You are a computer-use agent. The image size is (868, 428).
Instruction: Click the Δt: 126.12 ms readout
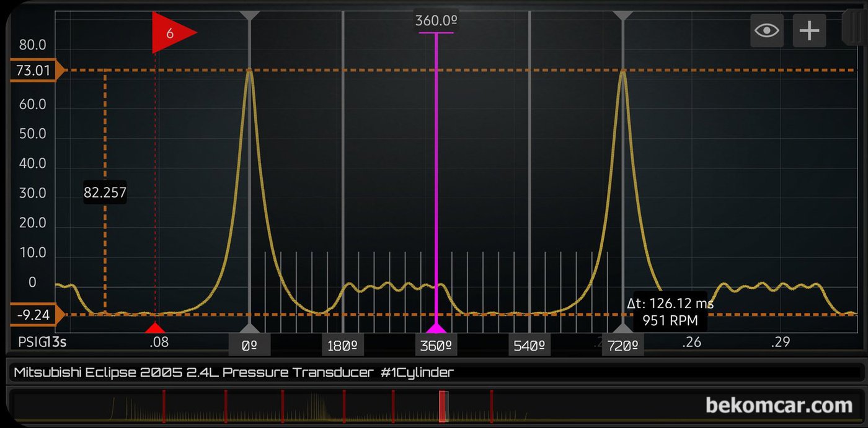click(670, 304)
